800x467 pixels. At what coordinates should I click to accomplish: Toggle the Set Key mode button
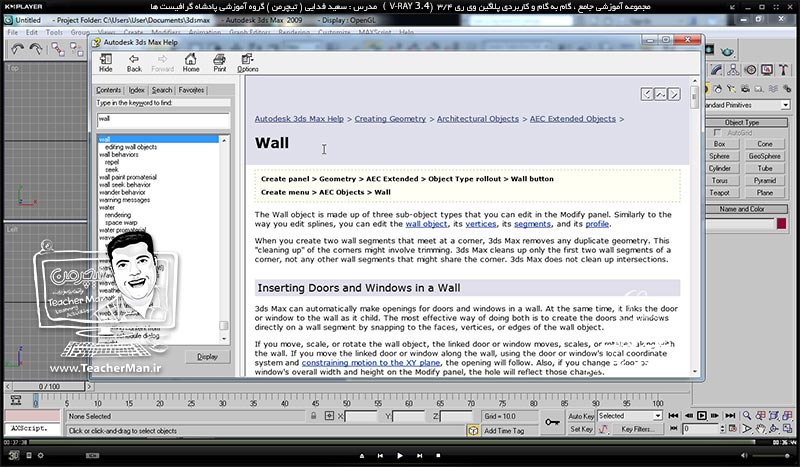(581, 429)
